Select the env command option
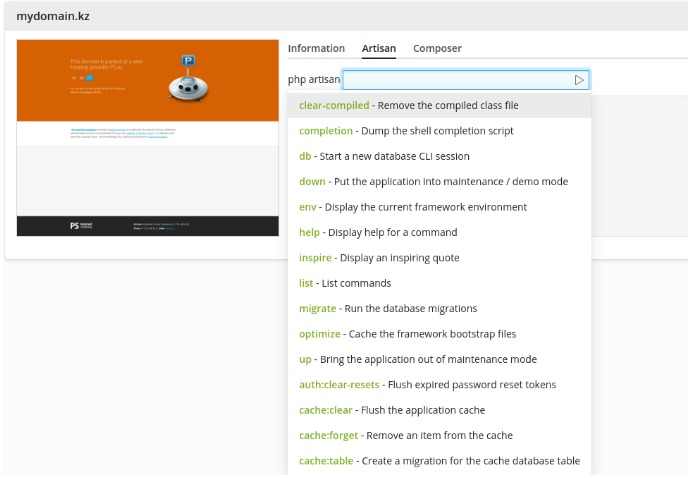Viewport: 690px width, 478px height. pyautogui.click(x=439, y=207)
